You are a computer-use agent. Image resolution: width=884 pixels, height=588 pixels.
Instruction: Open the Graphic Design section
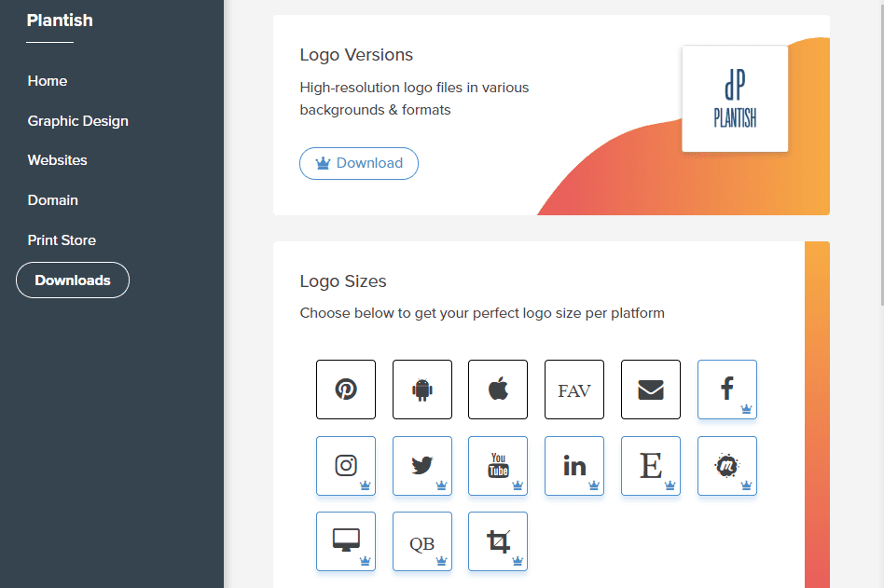click(x=79, y=120)
